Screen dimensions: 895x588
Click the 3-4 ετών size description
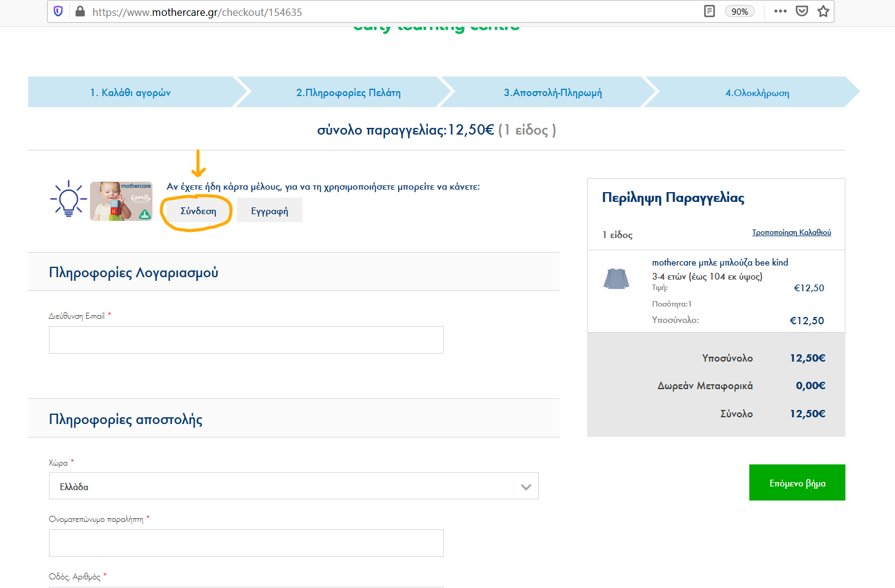click(x=707, y=277)
